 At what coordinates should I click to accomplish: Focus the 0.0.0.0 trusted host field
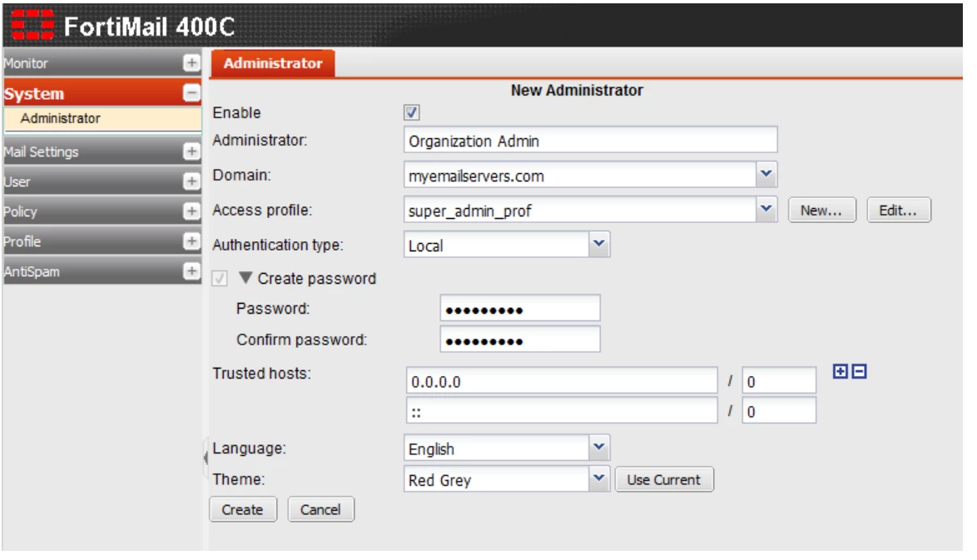pyautogui.click(x=562, y=380)
